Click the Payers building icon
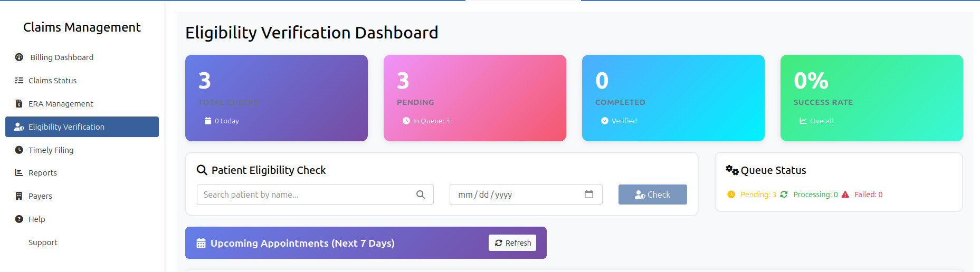 (19, 196)
